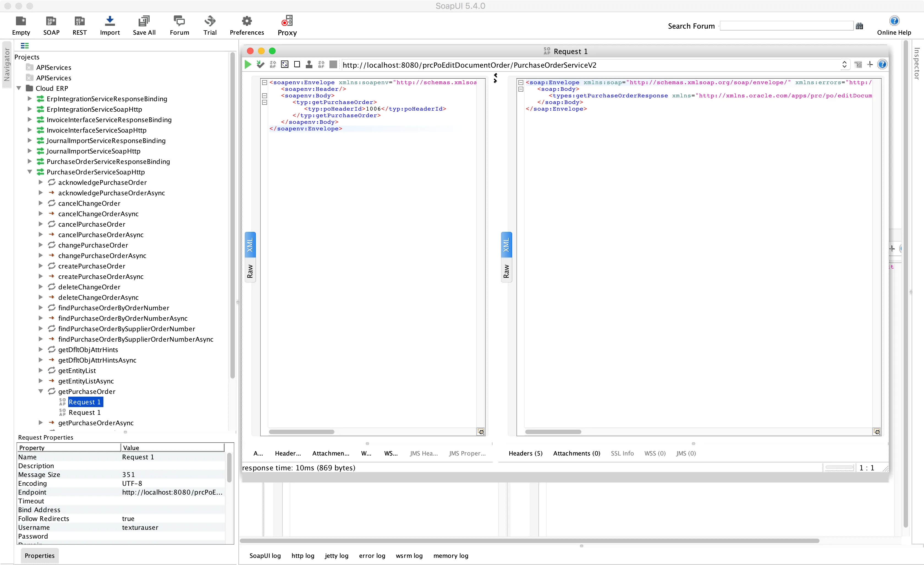Click the add to TestCase checkmark icon

260,65
